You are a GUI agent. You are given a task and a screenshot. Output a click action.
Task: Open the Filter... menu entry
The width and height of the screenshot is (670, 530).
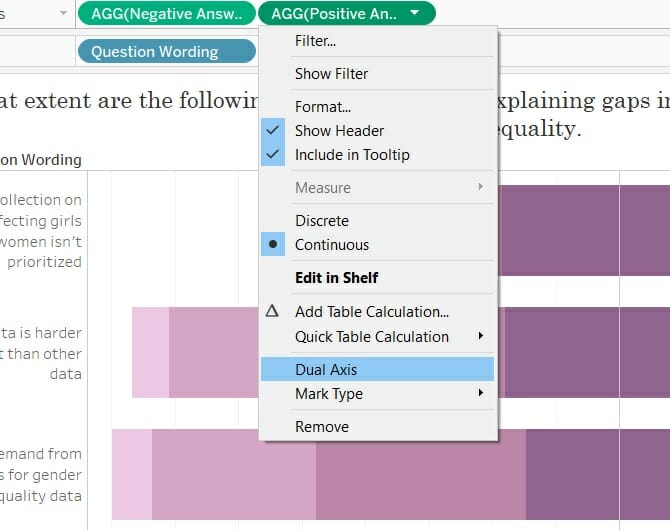click(x=315, y=42)
